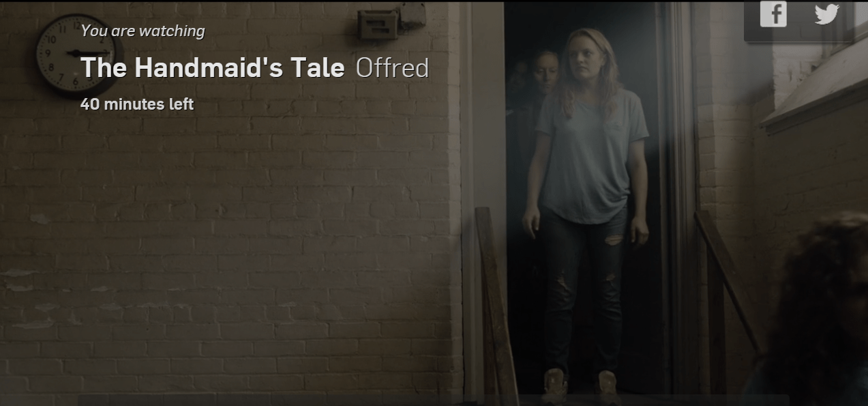Screen dimensions: 868x406
Task: Click the You are watching label
Action: tap(143, 31)
